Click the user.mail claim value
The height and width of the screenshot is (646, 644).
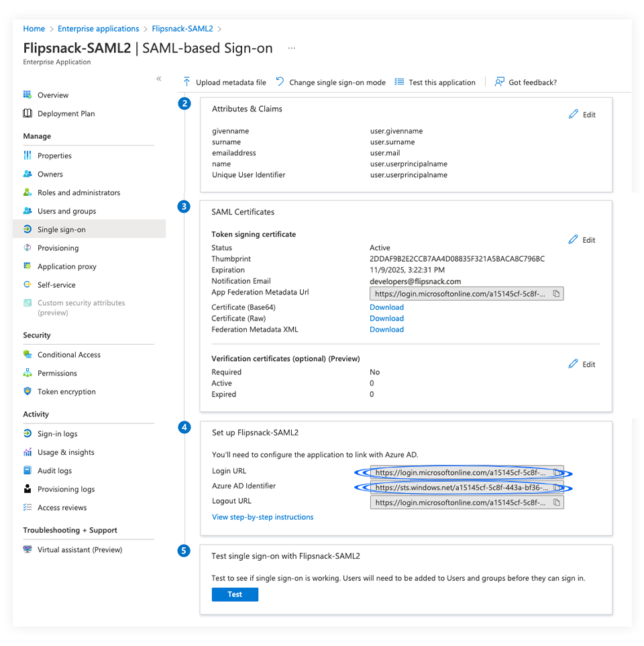coord(385,153)
